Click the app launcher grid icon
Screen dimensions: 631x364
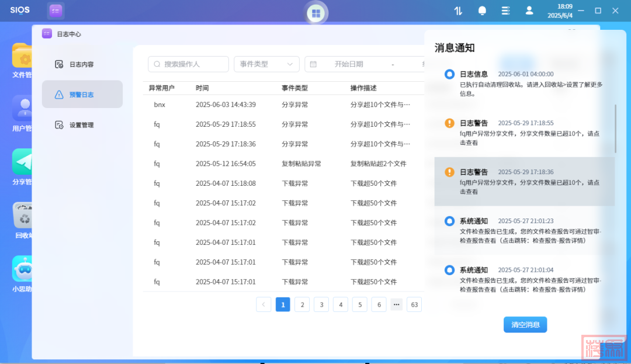316,13
